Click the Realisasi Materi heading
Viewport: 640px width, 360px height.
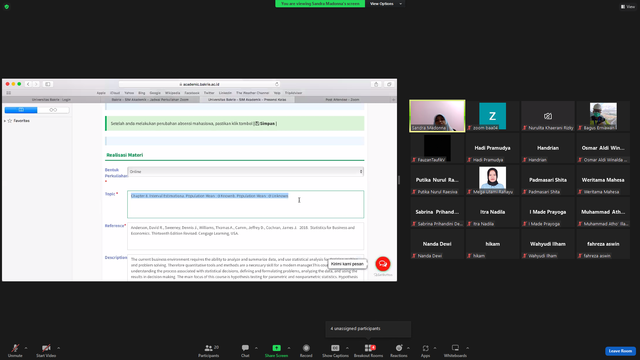click(x=124, y=155)
